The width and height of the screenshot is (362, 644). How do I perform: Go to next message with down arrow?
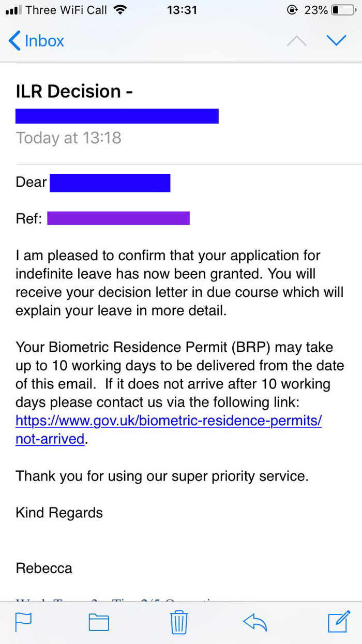click(336, 40)
